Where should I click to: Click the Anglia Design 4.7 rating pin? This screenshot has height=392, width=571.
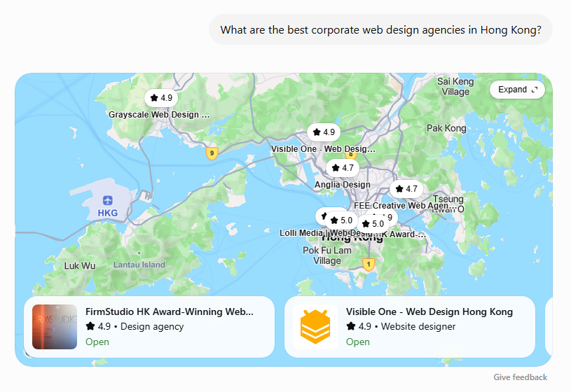pyautogui.click(x=343, y=168)
